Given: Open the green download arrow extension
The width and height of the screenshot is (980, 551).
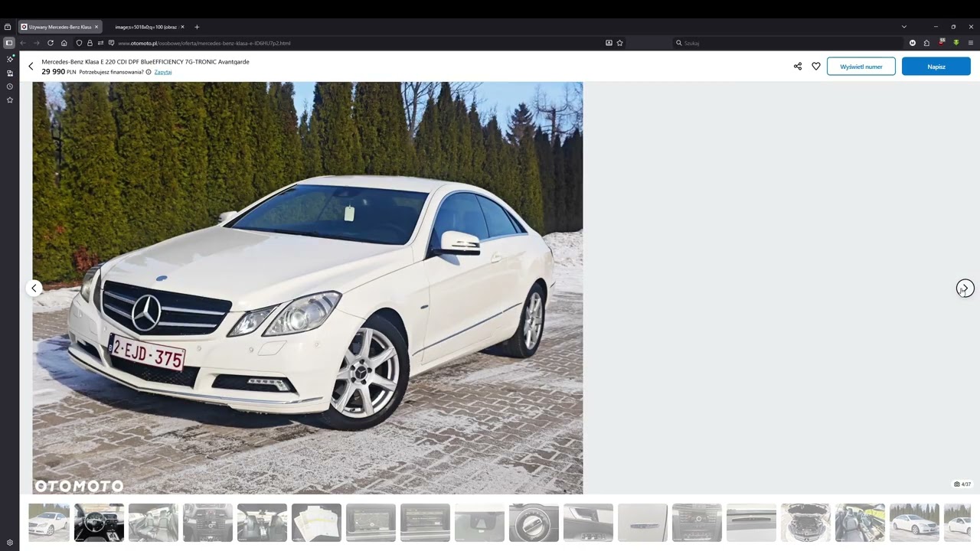Looking at the screenshot, I should pos(956,43).
